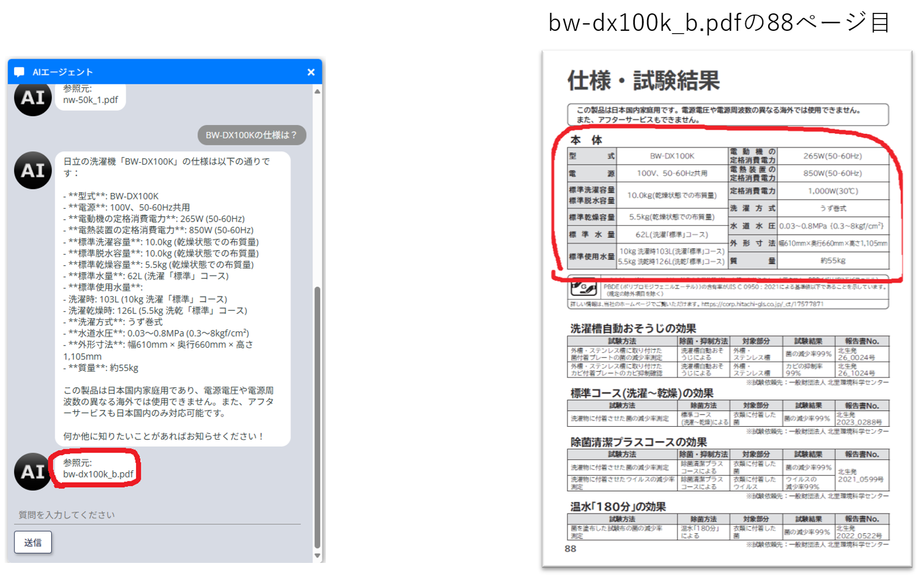Click the 仕様・試験結果 heading in PDF page
This screenshot has width=924, height=578.
(x=644, y=80)
